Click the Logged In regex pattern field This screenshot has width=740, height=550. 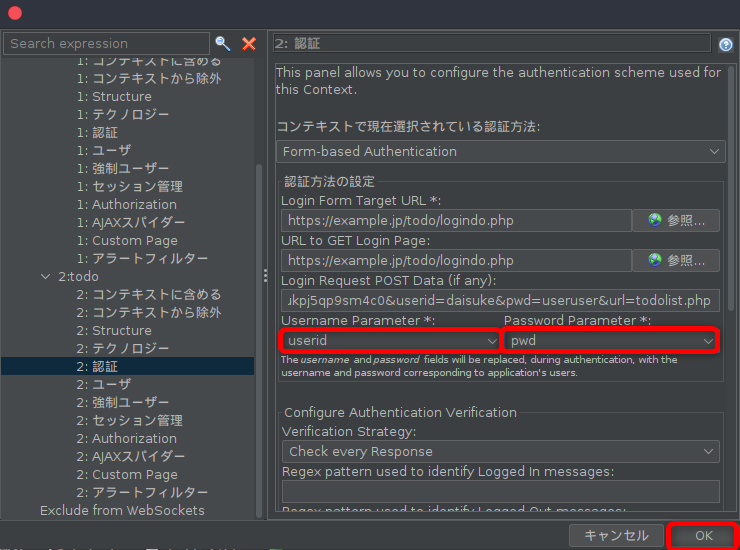click(x=500, y=491)
